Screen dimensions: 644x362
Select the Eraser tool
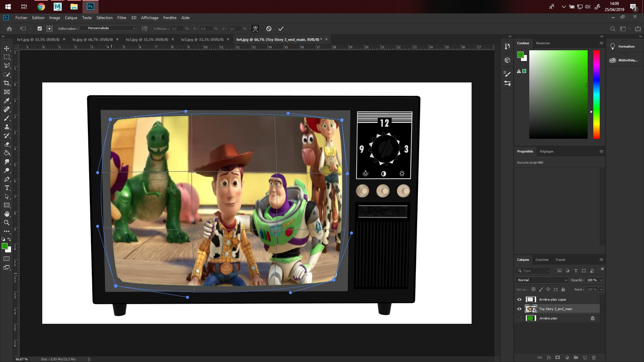pos(7,144)
